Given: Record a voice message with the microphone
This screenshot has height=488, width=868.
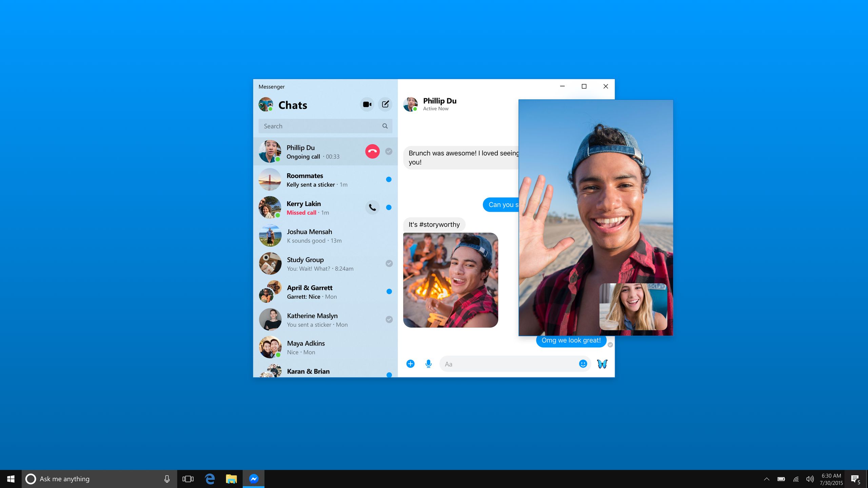Looking at the screenshot, I should pos(429,364).
